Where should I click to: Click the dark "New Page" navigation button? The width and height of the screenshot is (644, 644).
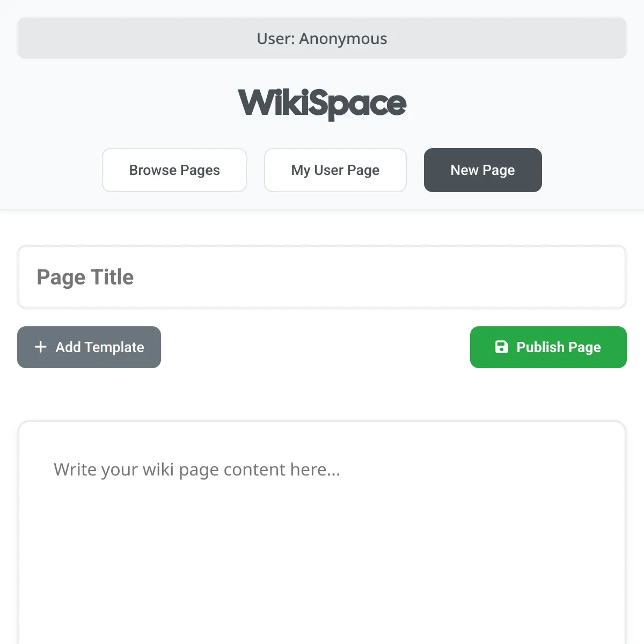pyautogui.click(x=483, y=170)
